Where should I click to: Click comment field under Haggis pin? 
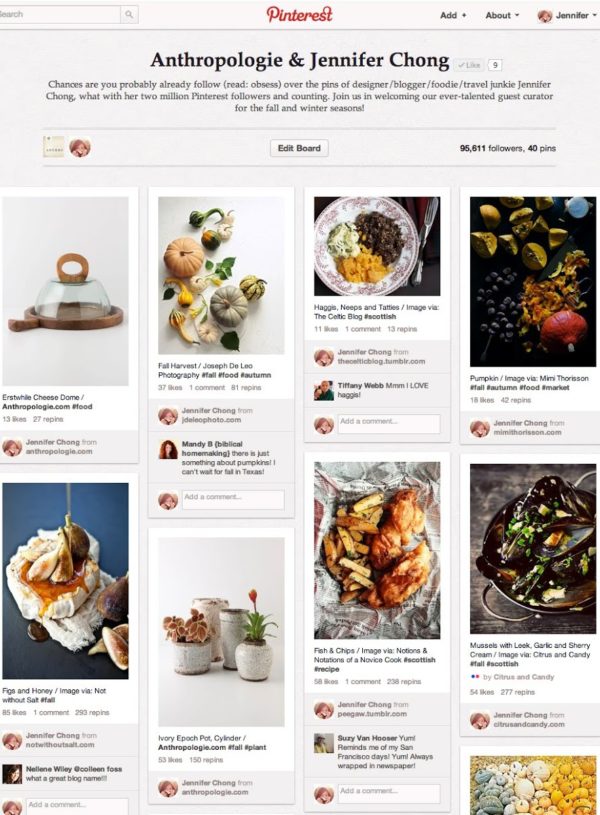tap(389, 424)
